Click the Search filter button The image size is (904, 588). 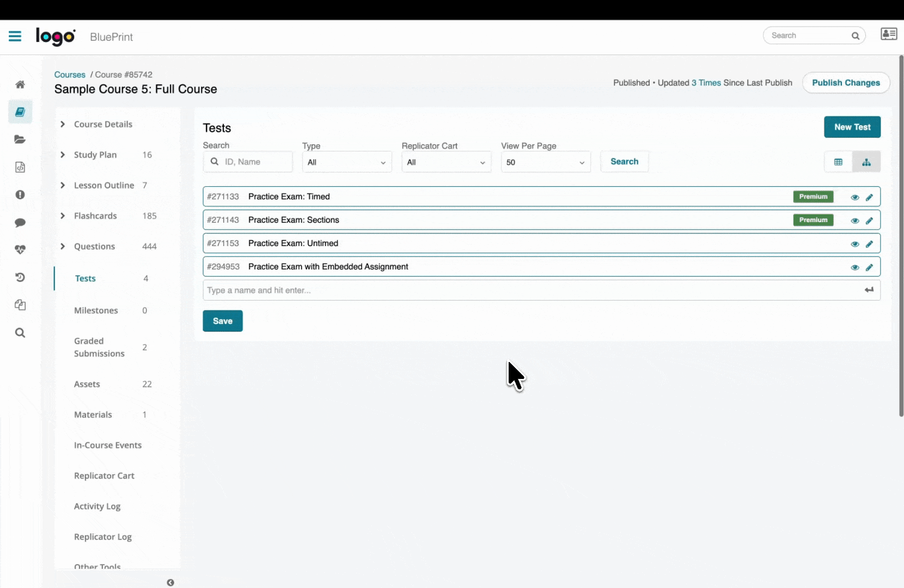coord(624,162)
